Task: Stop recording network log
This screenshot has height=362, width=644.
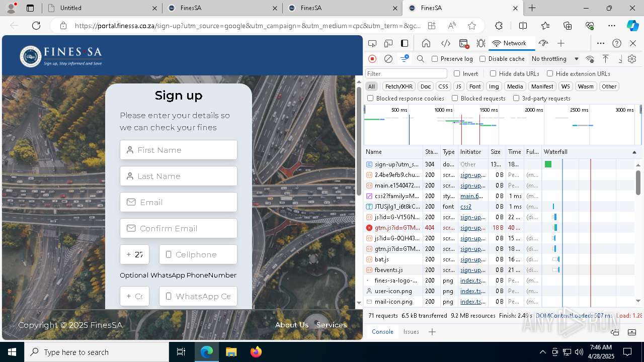Action: (372, 59)
